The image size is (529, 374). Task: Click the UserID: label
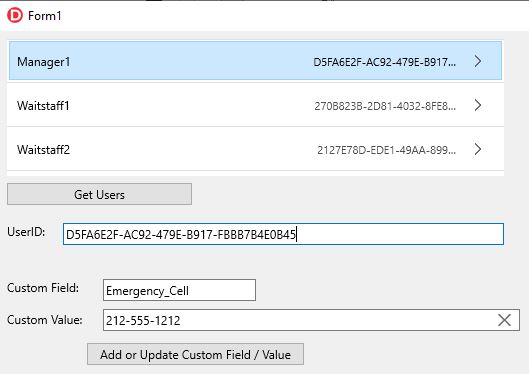pos(26,232)
